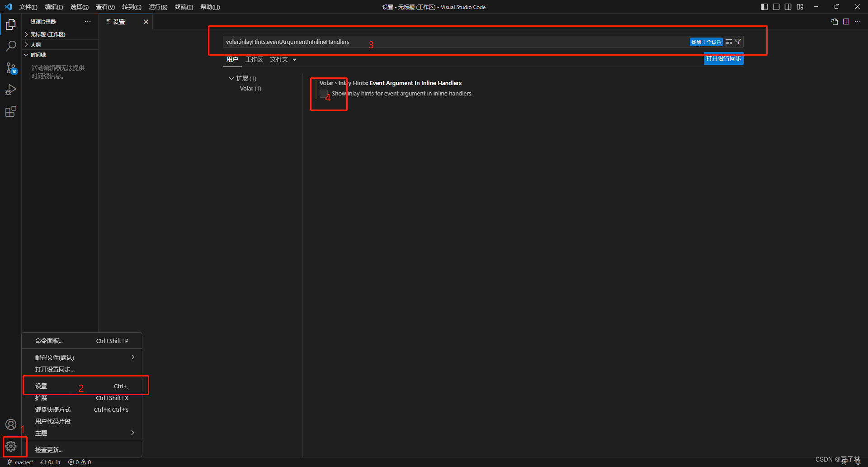868x467 pixels.
Task: Open the Run and Debug icon
Action: click(11, 90)
